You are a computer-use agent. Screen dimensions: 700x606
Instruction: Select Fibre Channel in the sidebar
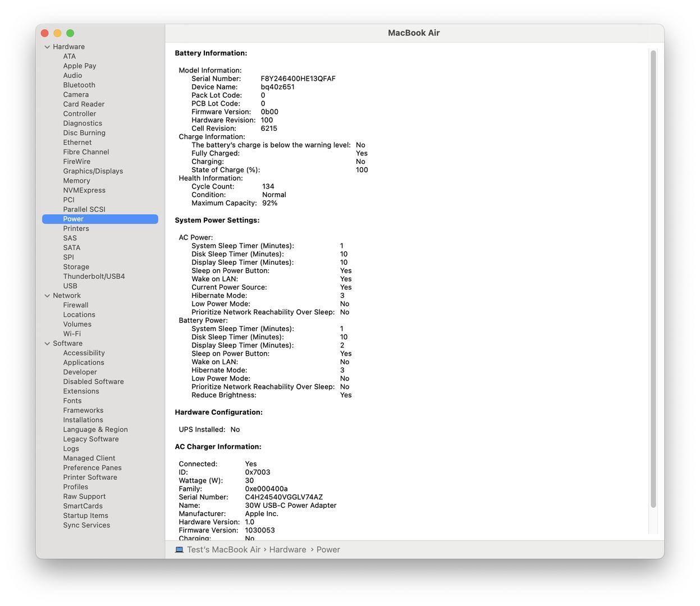tap(86, 151)
